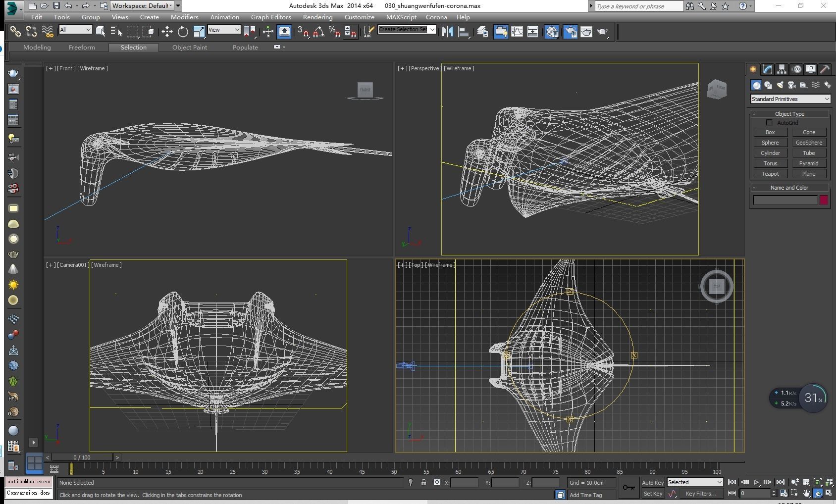836x504 pixels.
Task: Click the current frame number field
Action: (755, 493)
